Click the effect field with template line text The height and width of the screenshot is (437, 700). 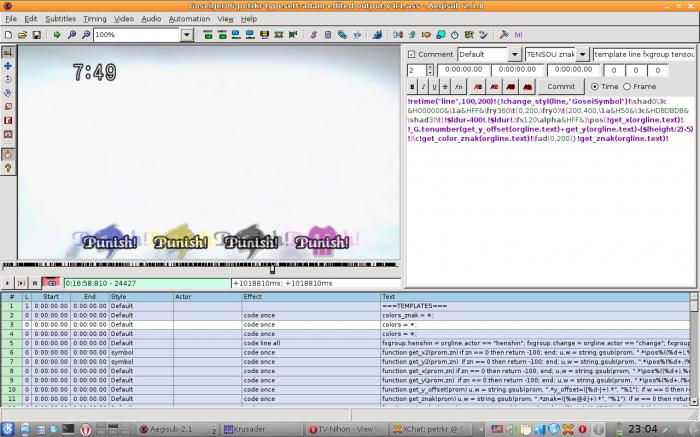tap(644, 54)
